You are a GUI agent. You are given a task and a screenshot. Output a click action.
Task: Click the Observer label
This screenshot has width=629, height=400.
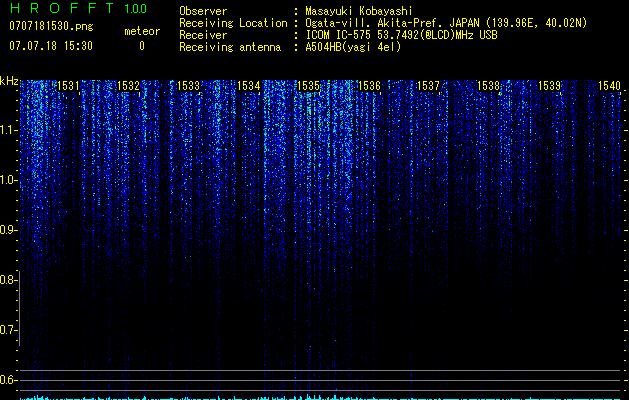coord(203,11)
